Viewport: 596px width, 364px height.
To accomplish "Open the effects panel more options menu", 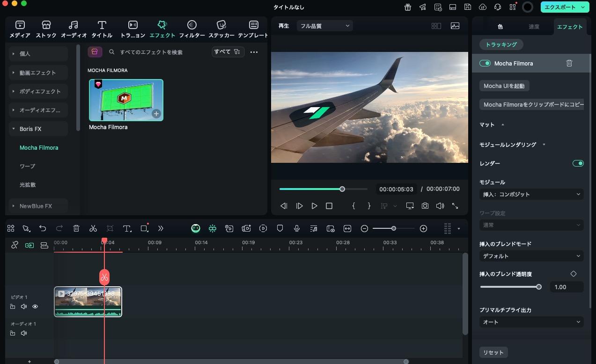I will (x=254, y=52).
